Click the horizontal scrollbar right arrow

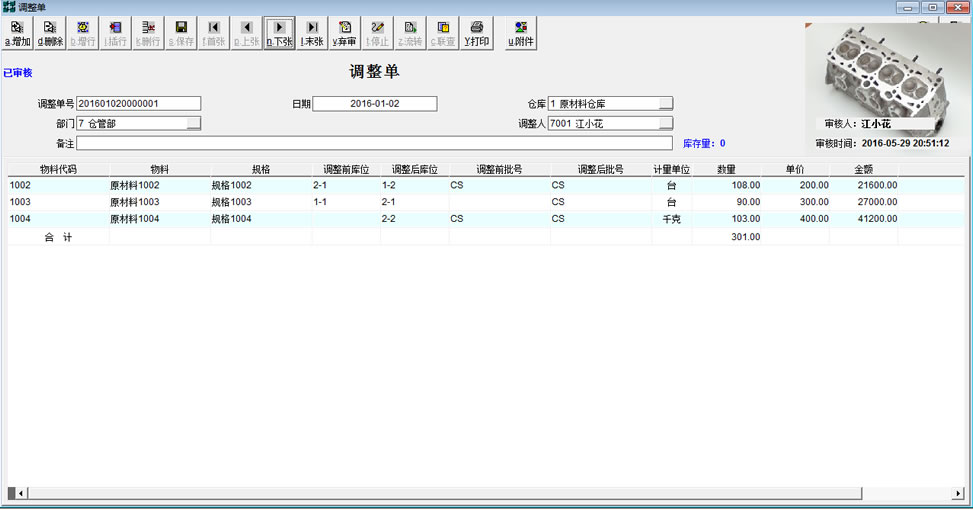coord(958,493)
